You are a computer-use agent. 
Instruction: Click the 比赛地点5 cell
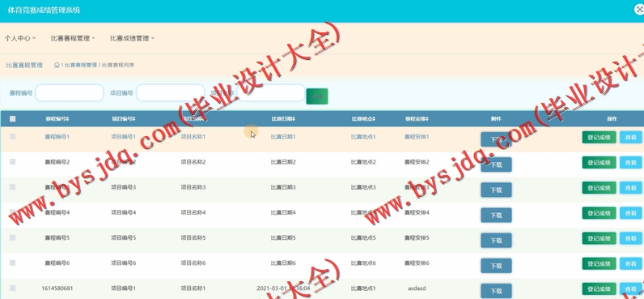click(363, 237)
